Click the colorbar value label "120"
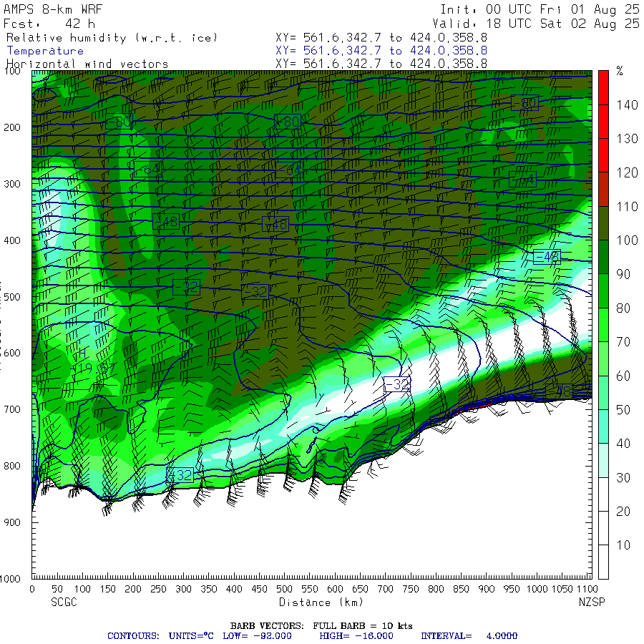The image size is (644, 644). (x=627, y=173)
